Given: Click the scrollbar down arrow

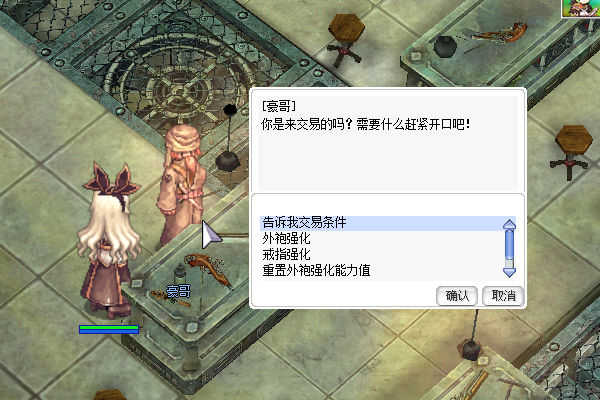Looking at the screenshot, I should click(x=509, y=272).
